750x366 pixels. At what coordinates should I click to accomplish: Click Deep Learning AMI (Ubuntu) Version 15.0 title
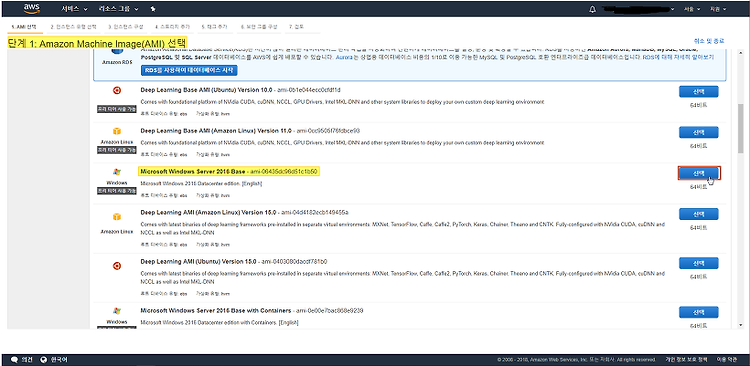[199, 261]
